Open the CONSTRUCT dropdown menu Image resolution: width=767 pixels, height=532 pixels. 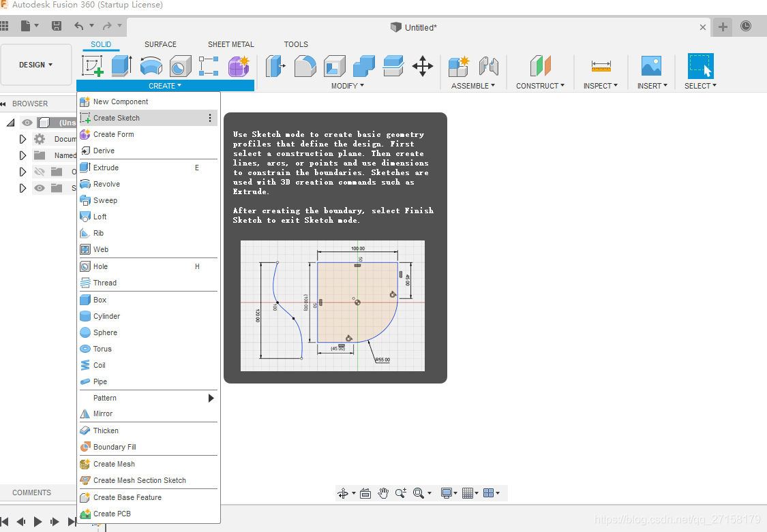coord(540,86)
